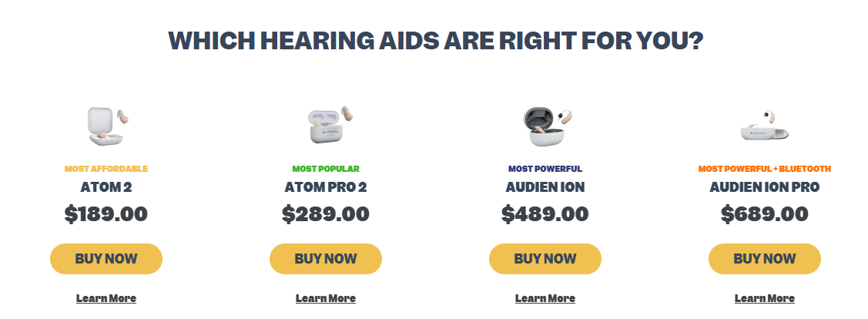868x319 pixels.
Task: Click the Audien Ion product name
Action: (545, 187)
